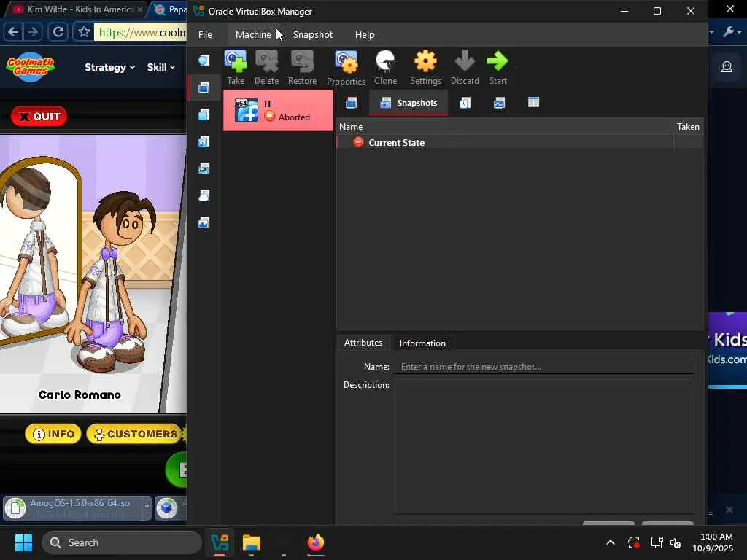The image size is (747, 560).
Task: Select the H virtual machine entry
Action: [x=278, y=111]
